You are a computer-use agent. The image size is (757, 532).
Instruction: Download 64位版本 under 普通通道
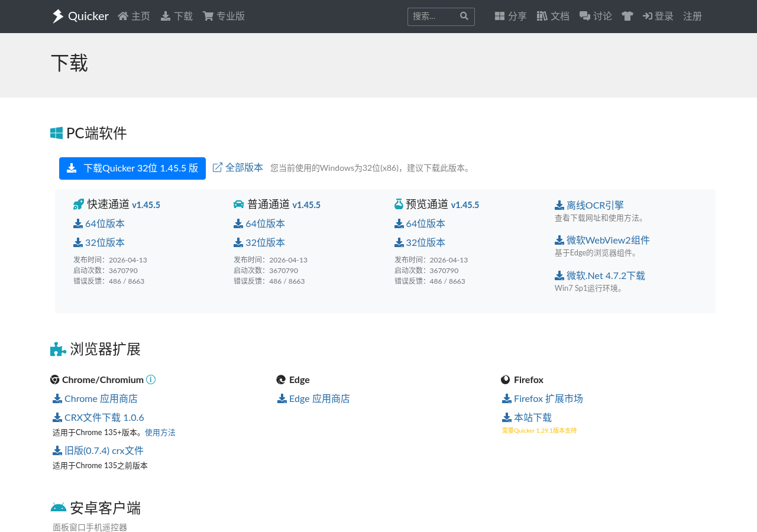pos(260,224)
